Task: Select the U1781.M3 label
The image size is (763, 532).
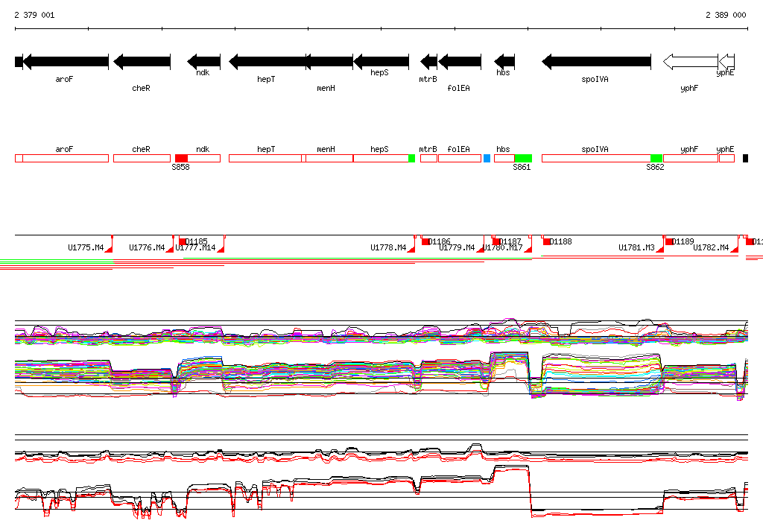Action: (636, 248)
